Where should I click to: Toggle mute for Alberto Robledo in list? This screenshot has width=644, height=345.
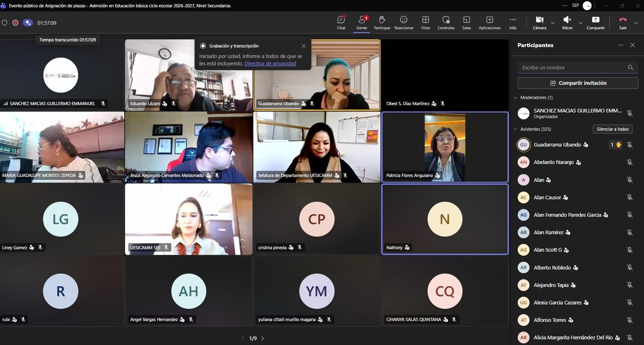click(x=630, y=267)
